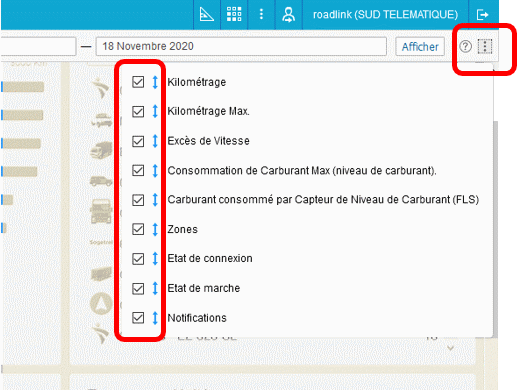Uncheck the Excès de Vitesse checkbox

[138, 141]
